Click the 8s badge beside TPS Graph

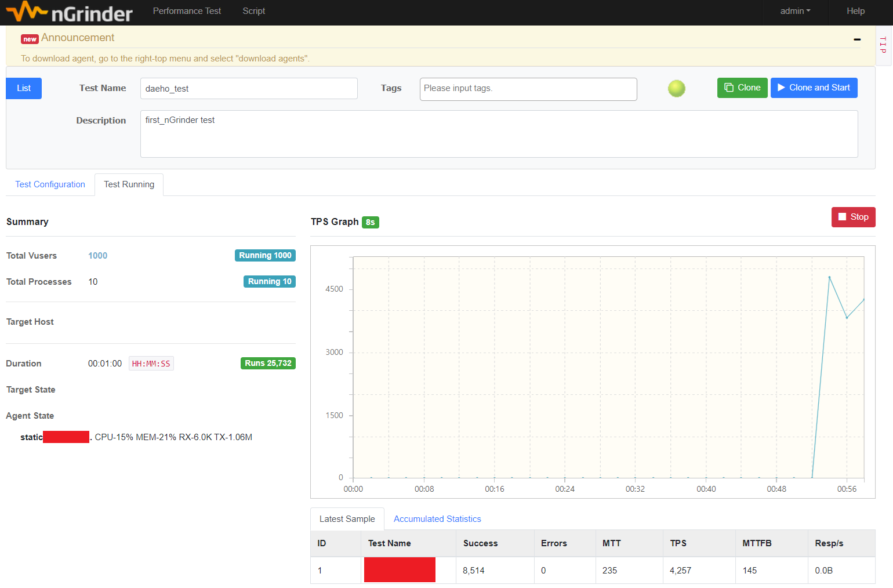point(370,222)
